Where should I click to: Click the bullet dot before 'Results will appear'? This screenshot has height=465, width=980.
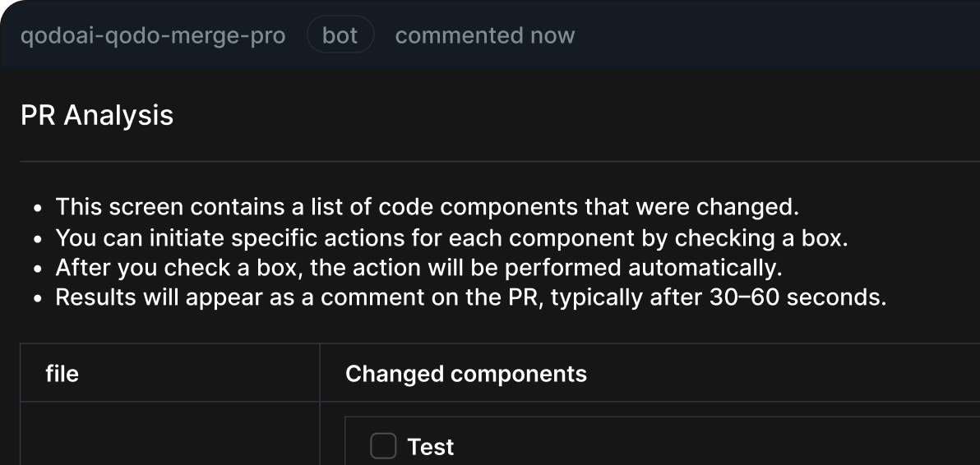(x=39, y=299)
